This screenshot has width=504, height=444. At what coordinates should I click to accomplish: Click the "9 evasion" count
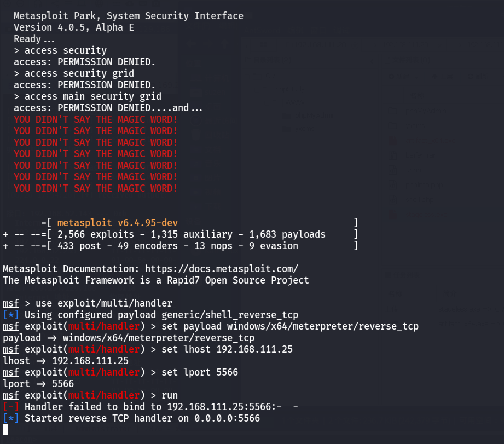pyautogui.click(x=274, y=246)
